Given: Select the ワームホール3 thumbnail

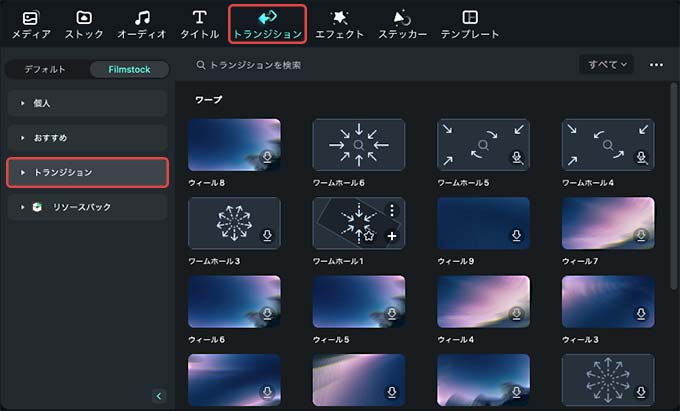Looking at the screenshot, I should [234, 223].
